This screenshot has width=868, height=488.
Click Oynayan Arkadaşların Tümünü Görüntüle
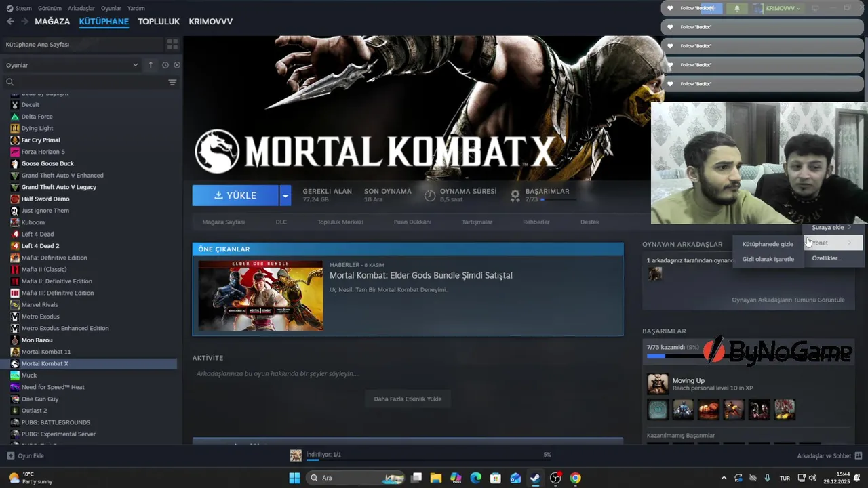pyautogui.click(x=788, y=300)
